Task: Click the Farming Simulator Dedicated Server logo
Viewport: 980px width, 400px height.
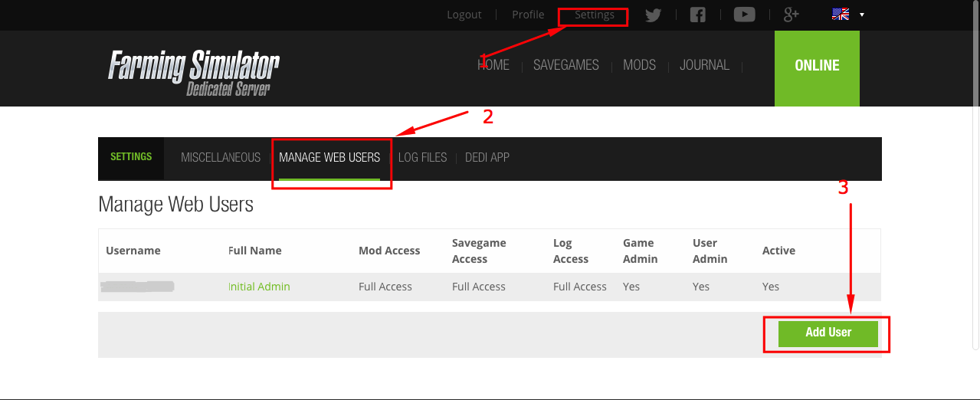Action: (193, 73)
